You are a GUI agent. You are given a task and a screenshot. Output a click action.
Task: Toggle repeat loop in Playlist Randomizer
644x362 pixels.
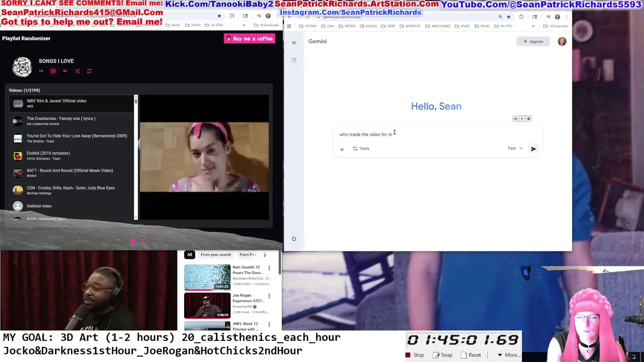click(89, 71)
